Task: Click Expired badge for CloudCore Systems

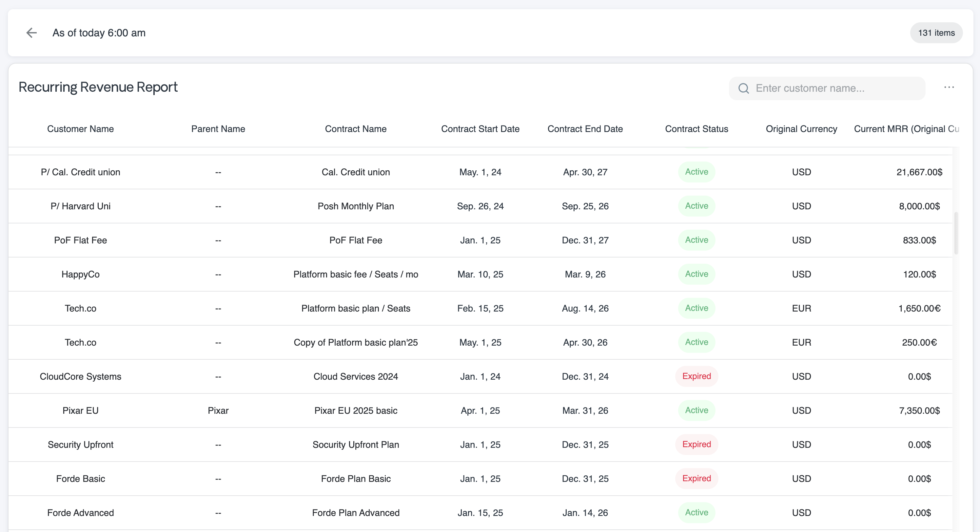Action: 696,376
